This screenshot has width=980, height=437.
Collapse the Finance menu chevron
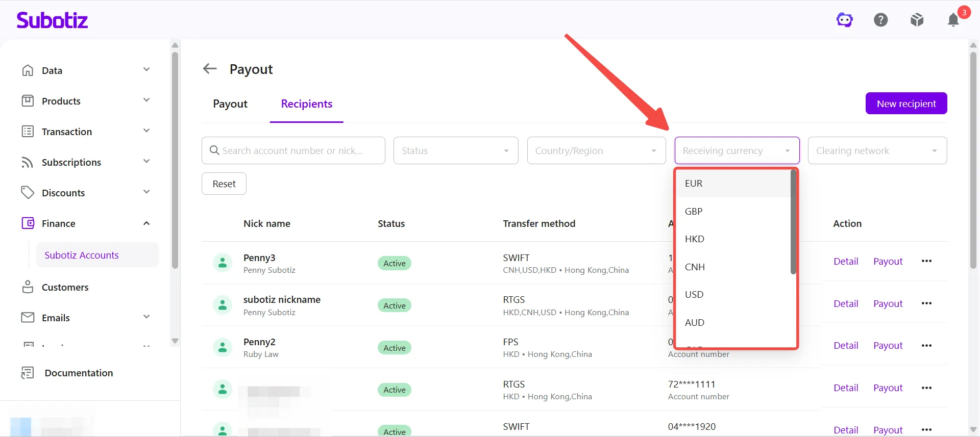(146, 223)
